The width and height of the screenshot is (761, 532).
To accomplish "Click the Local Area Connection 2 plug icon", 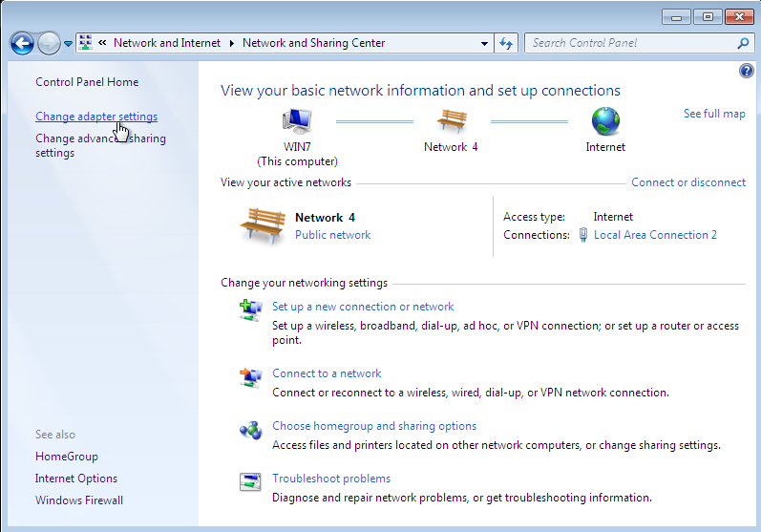I will 582,235.
